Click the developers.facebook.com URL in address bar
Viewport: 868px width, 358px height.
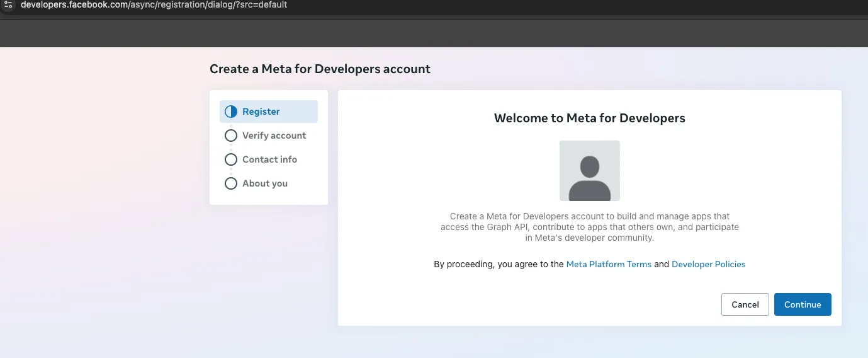(x=154, y=4)
